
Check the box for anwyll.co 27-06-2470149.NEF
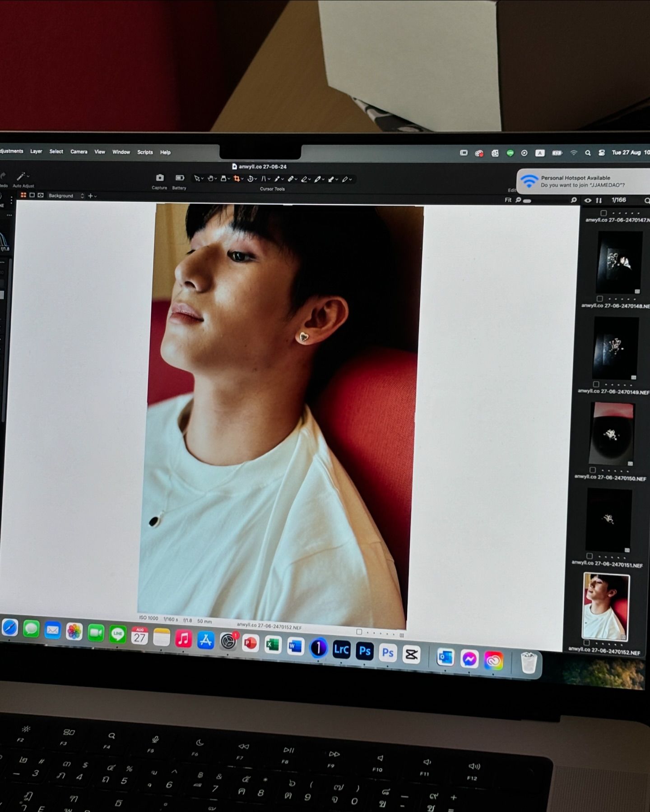pyautogui.click(x=596, y=384)
